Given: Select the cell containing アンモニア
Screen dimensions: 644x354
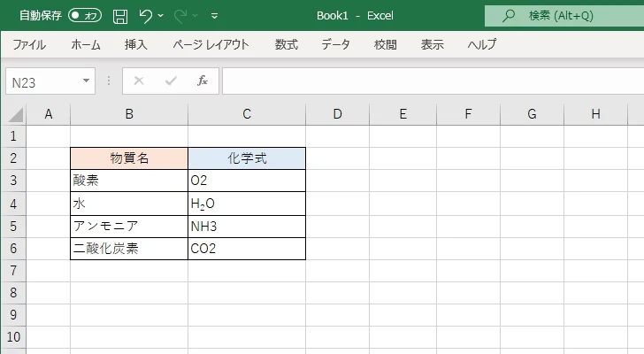Looking at the screenshot, I should pos(129,227).
